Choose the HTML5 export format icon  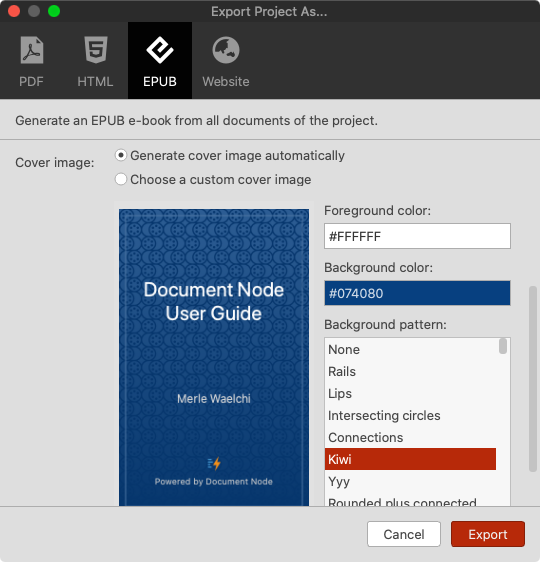click(96, 50)
